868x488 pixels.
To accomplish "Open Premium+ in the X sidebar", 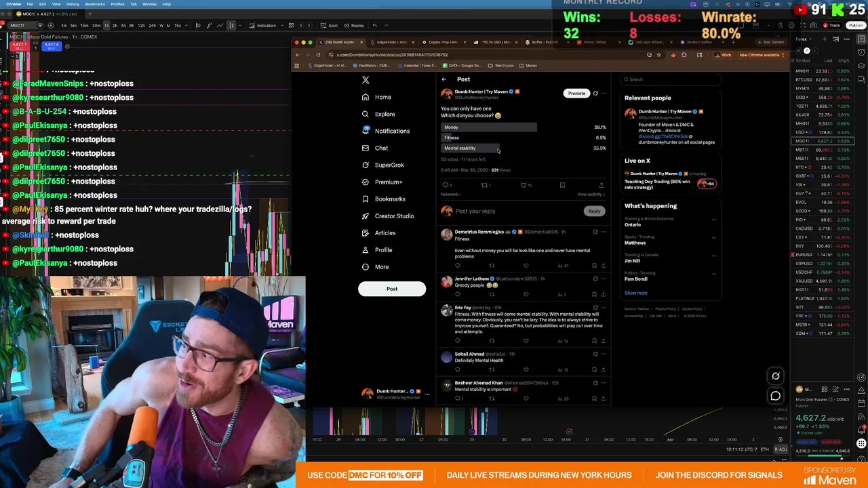I will 382,182.
